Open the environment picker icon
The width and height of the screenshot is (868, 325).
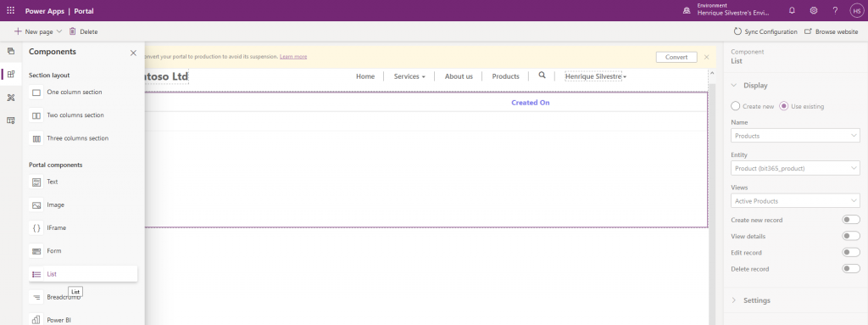pyautogui.click(x=687, y=10)
